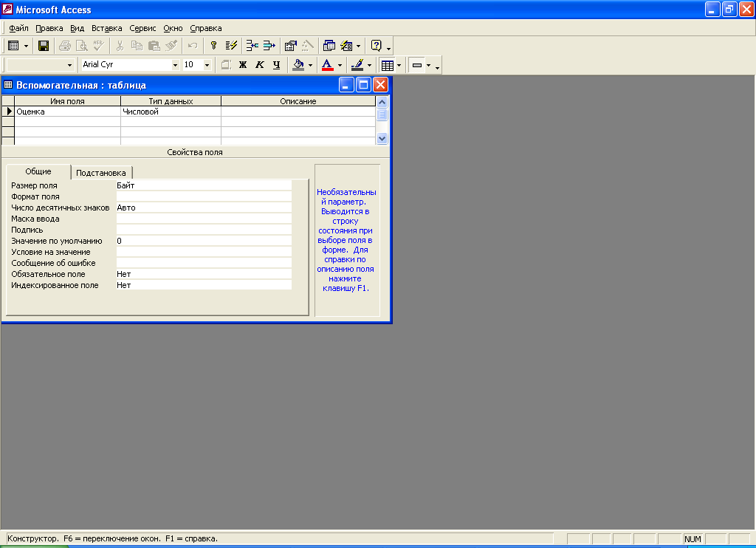The width and height of the screenshot is (756, 548).
Task: Open the Вид menu
Action: [x=77, y=28]
